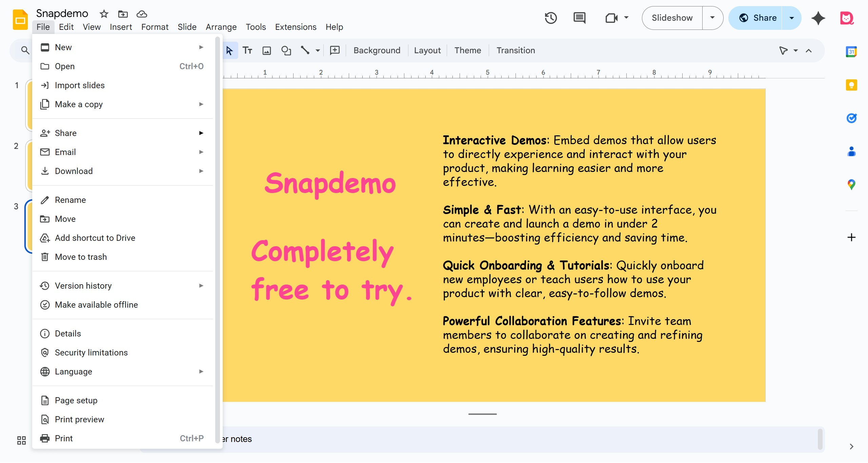This screenshot has width=868, height=463.
Task: Open the Theme panel
Action: click(x=467, y=51)
